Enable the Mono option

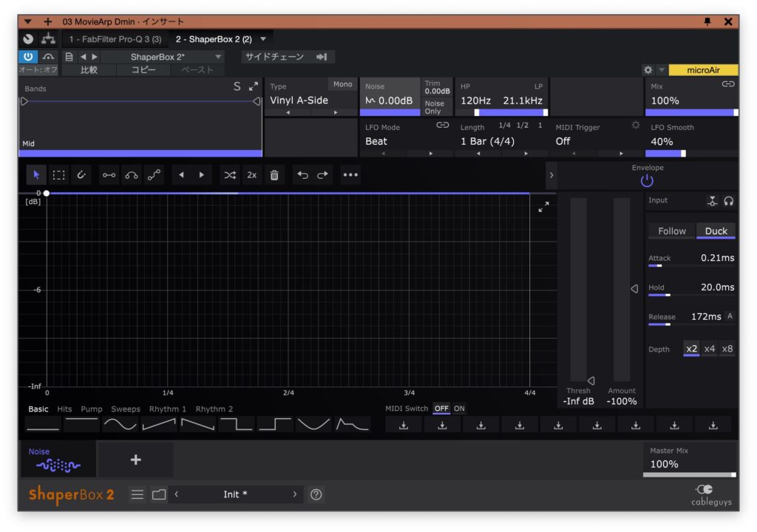point(342,84)
